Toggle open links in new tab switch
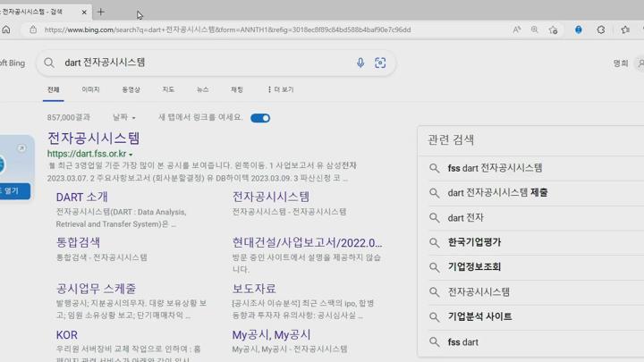The image size is (644, 362). 260,118
